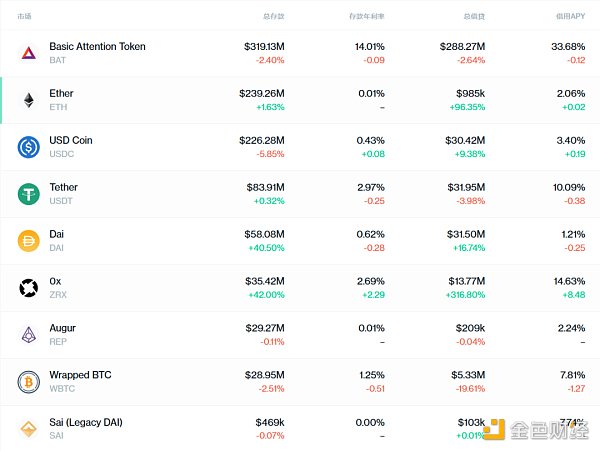Open the Tether market

point(300,194)
